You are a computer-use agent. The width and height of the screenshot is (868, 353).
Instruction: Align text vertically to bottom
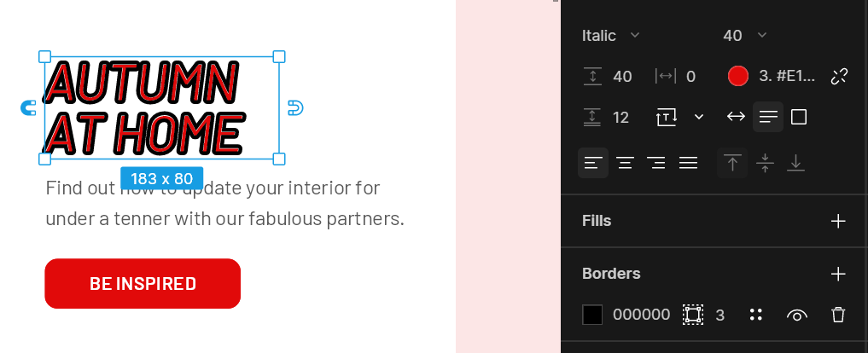(x=795, y=163)
